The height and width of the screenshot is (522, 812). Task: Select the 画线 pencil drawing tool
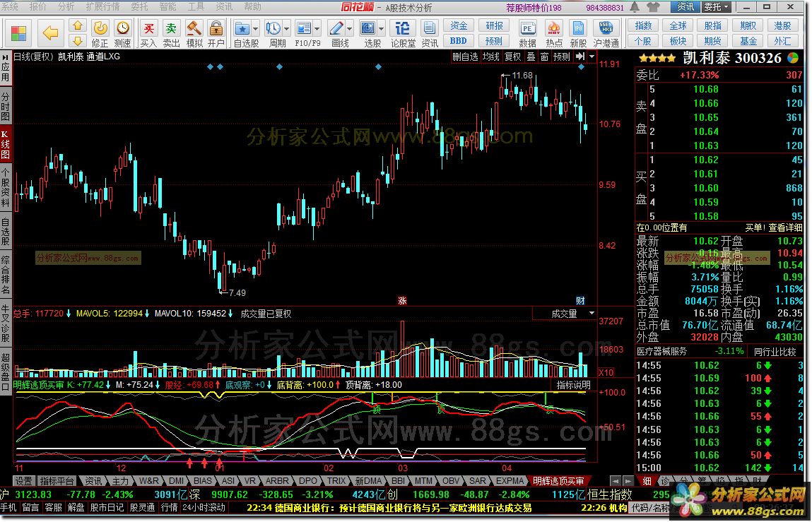pyautogui.click(x=336, y=28)
